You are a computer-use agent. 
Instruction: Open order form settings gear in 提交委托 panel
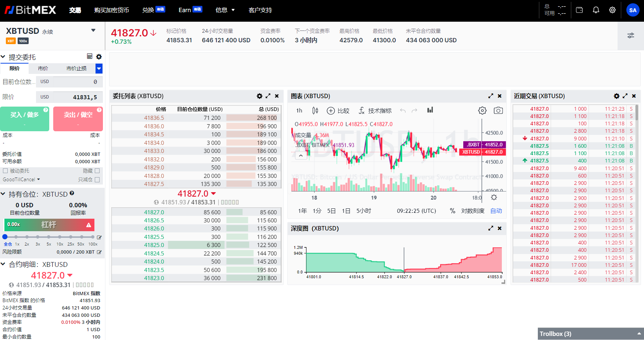tap(99, 57)
